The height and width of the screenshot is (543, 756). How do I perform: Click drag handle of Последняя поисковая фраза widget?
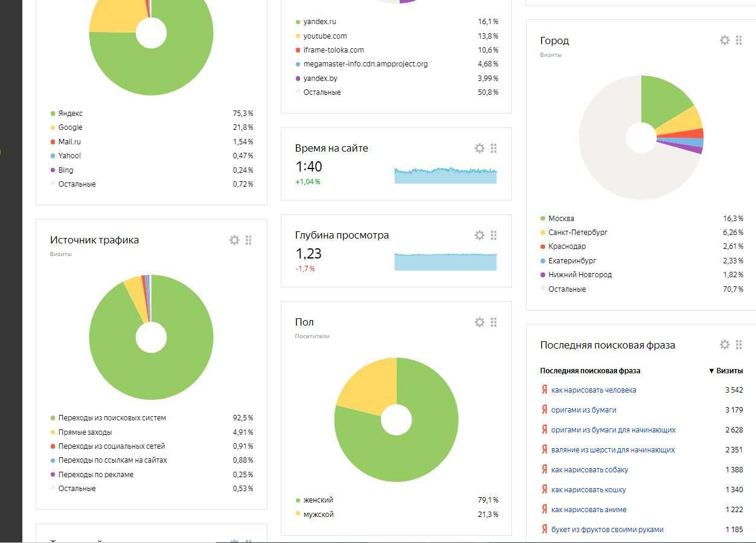[739, 344]
